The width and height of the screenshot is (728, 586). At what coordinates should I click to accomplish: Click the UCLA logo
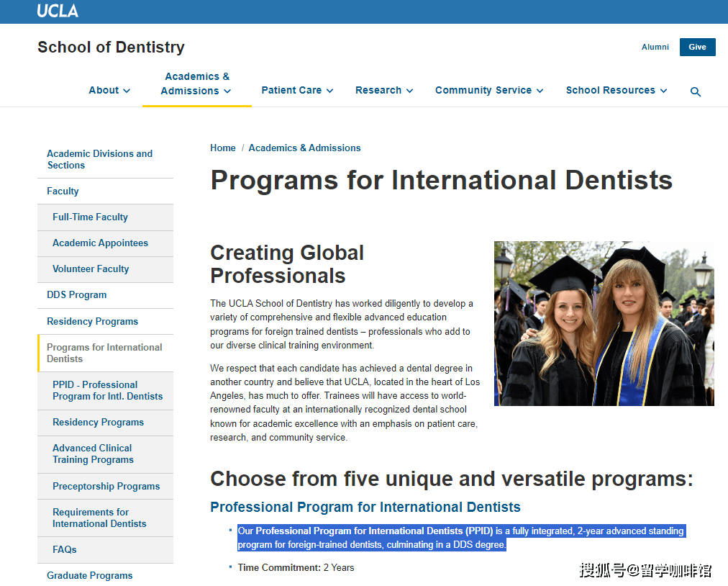(58, 11)
